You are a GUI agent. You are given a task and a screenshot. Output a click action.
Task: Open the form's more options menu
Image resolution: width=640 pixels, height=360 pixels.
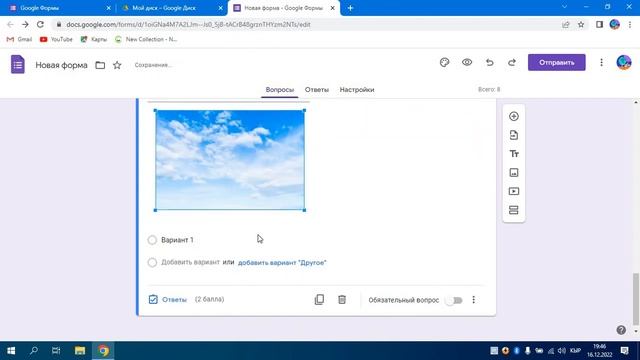point(601,62)
